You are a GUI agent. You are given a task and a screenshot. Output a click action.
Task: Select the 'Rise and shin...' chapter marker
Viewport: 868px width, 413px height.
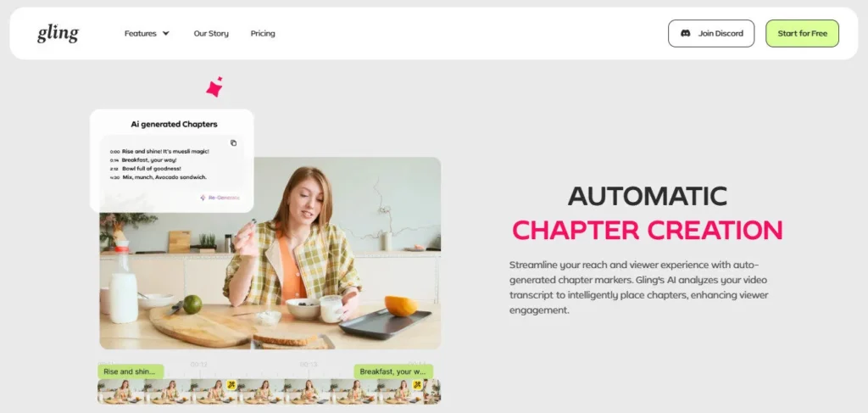click(x=131, y=371)
